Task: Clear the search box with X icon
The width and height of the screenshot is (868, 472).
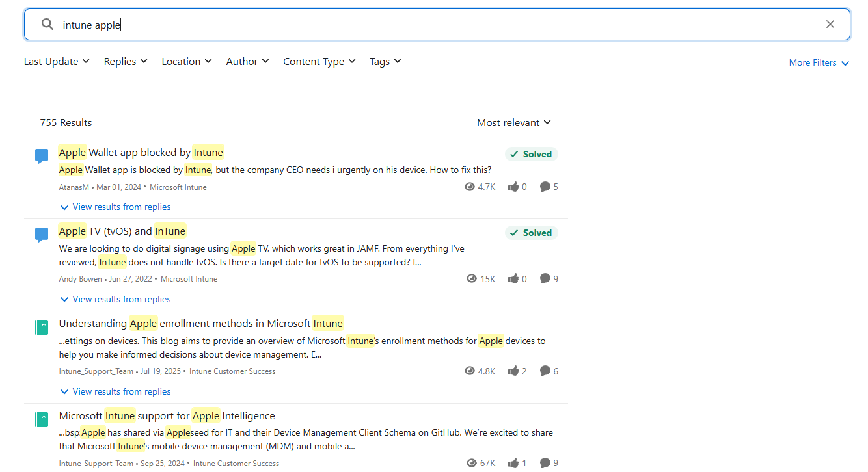Action: coord(830,25)
